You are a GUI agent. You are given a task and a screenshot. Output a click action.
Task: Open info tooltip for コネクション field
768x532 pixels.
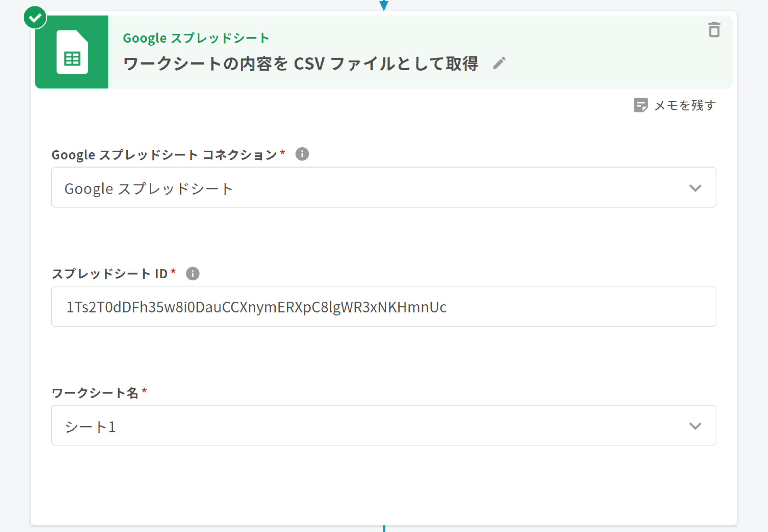coord(302,154)
